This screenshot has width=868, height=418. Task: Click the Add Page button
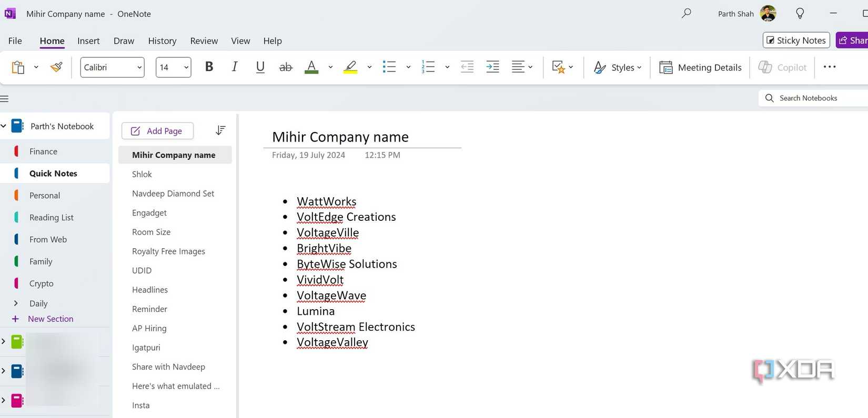click(157, 131)
